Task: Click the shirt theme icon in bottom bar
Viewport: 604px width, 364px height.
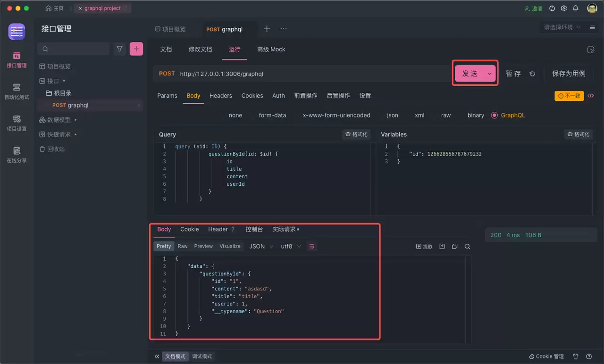Action: click(575, 356)
